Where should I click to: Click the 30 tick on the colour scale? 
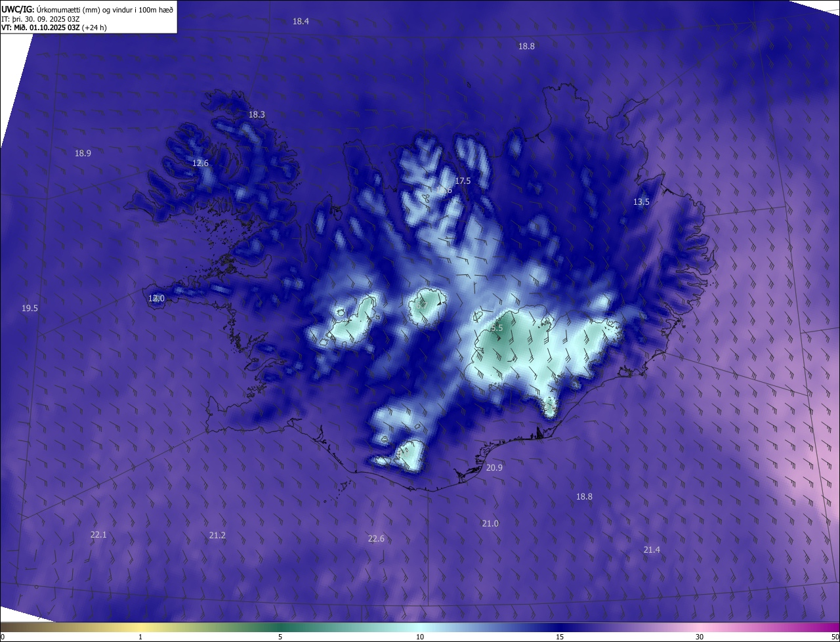click(700, 637)
